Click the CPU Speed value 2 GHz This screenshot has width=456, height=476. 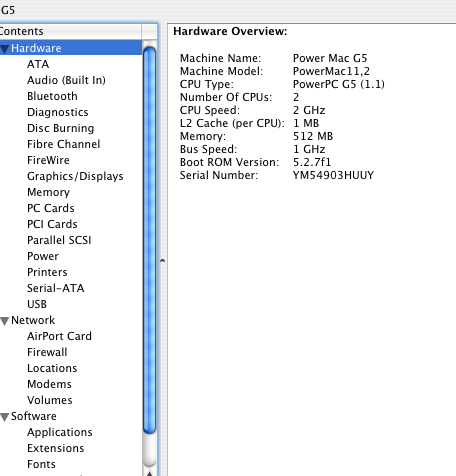tap(309, 110)
